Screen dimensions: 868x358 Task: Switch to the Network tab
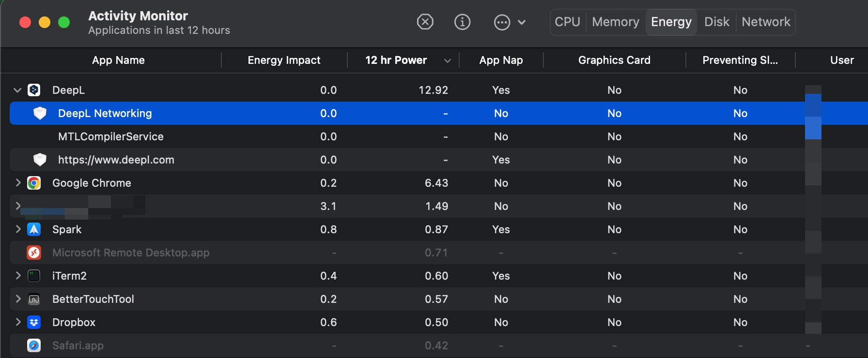point(766,22)
